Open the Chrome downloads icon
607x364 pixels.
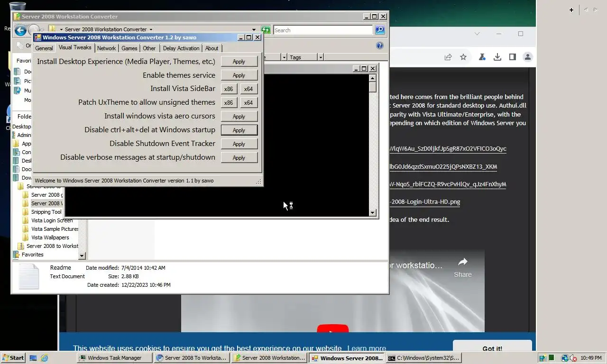pos(497,57)
